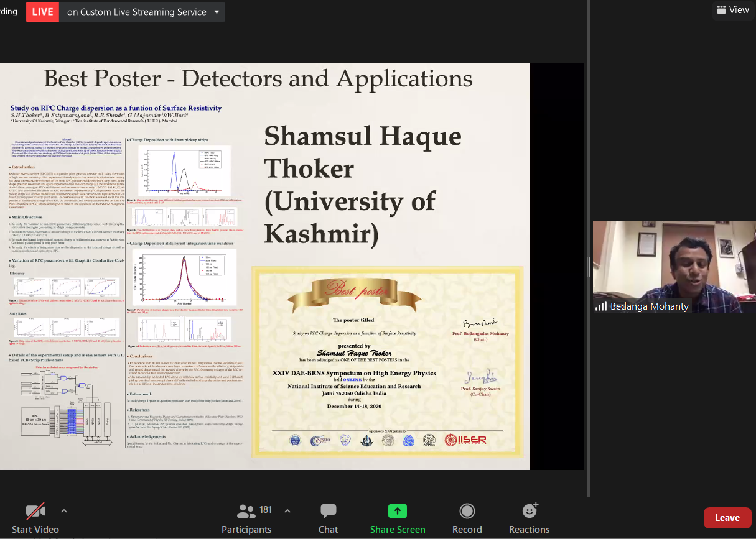Click signal strength icon beside Bedanga Mohanty
This screenshot has width=756, height=539.
point(601,306)
